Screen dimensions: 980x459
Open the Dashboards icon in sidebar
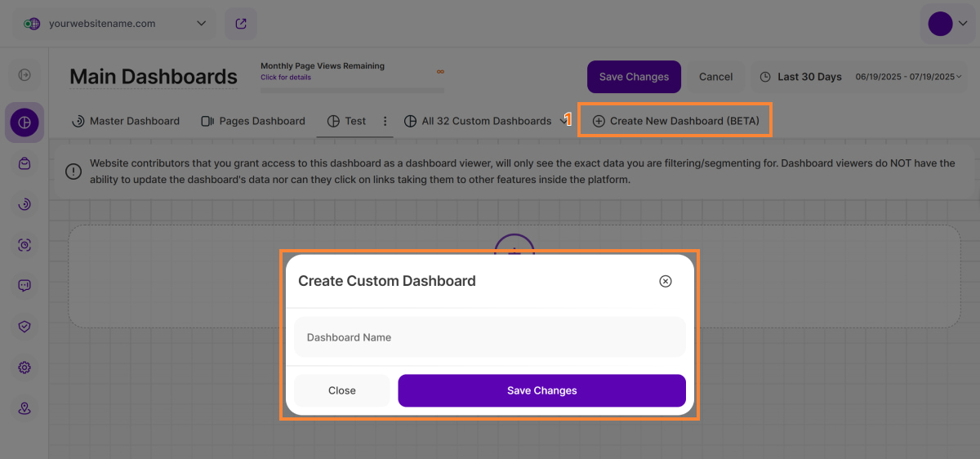click(24, 123)
